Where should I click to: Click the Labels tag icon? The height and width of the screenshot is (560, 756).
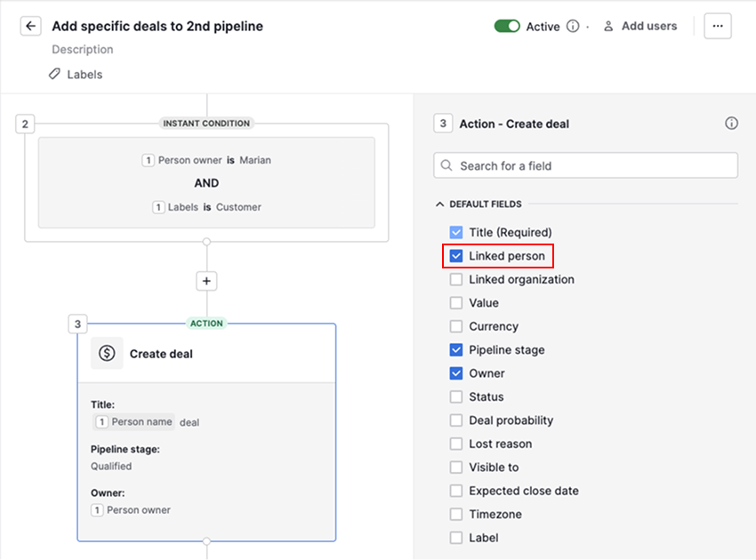tap(55, 75)
